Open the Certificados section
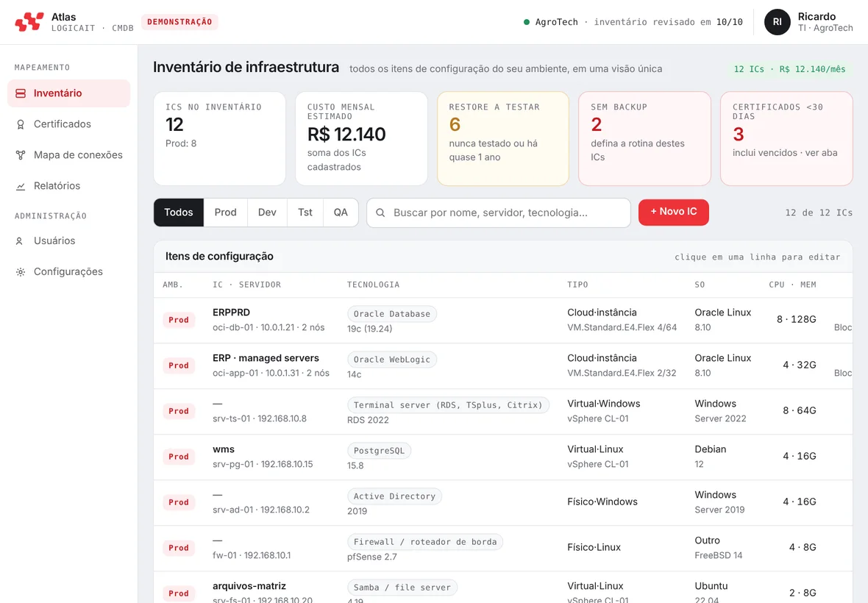868x603 pixels. click(x=68, y=124)
